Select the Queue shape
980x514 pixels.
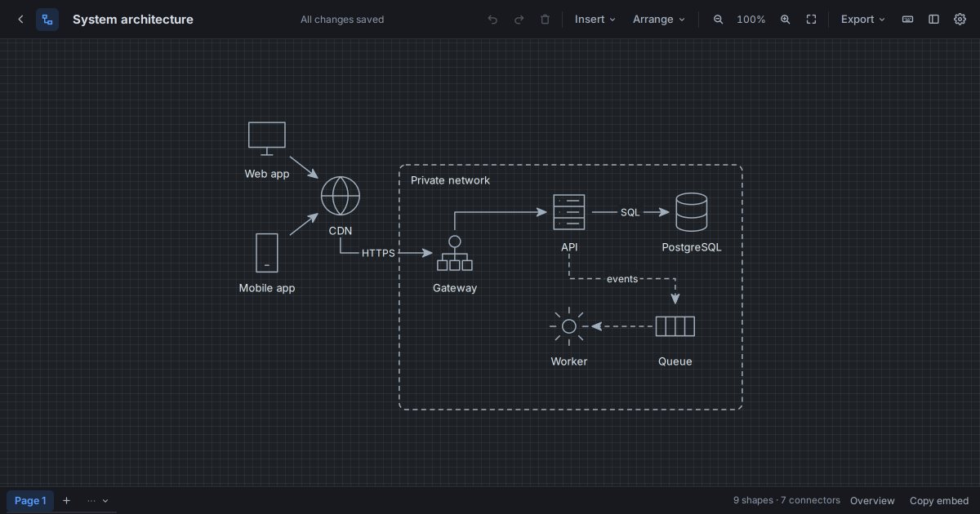point(675,326)
